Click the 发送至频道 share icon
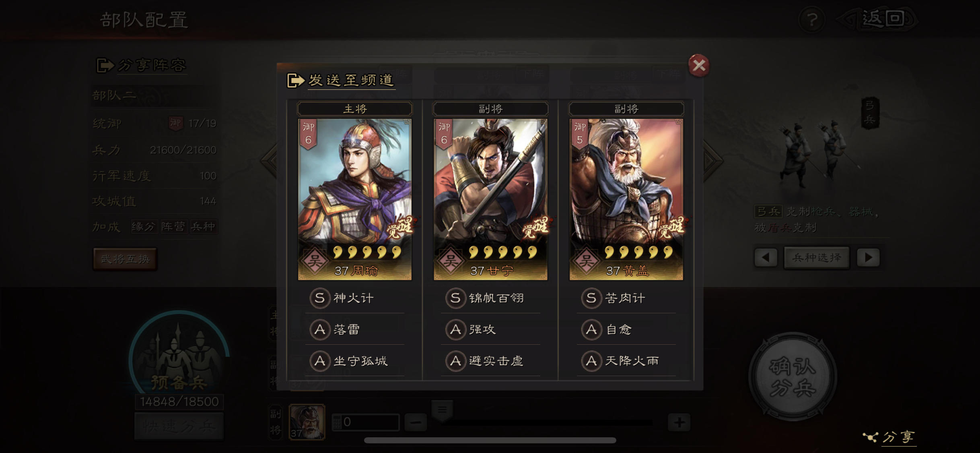 pos(295,80)
